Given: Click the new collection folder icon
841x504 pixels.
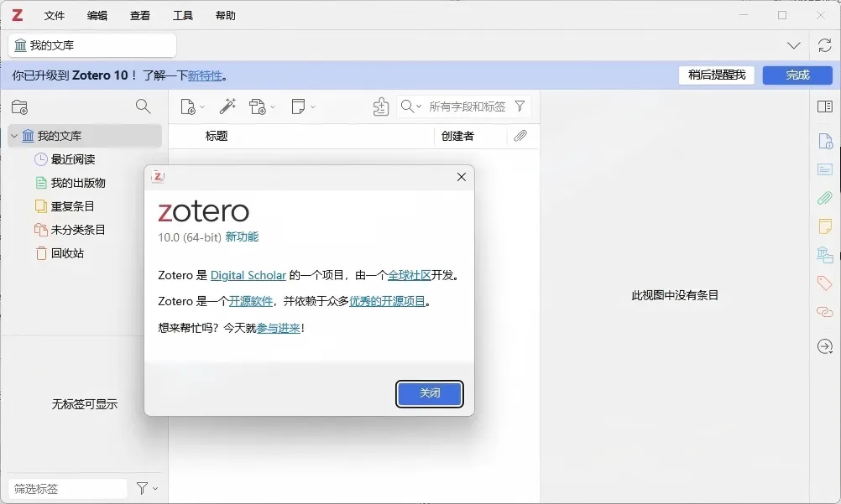Looking at the screenshot, I should 20,107.
